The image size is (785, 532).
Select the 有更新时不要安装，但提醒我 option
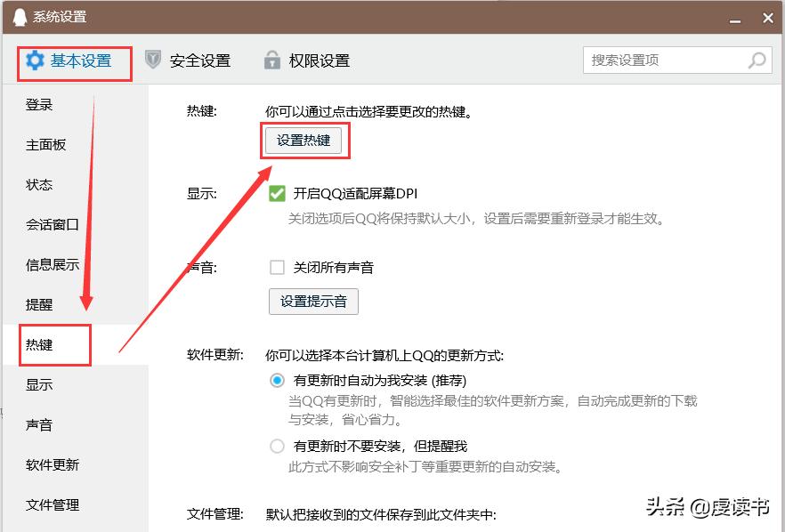[x=278, y=446]
